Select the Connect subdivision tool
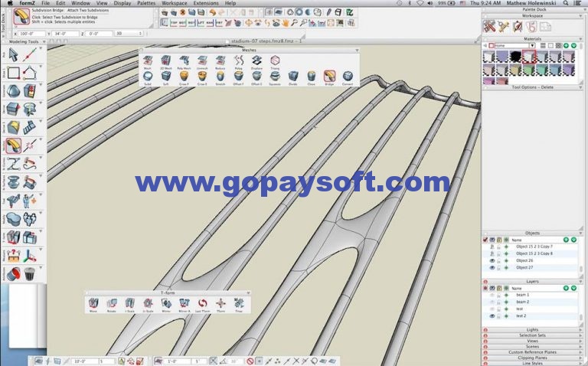Viewport: 588px width, 366px height. tap(348, 76)
